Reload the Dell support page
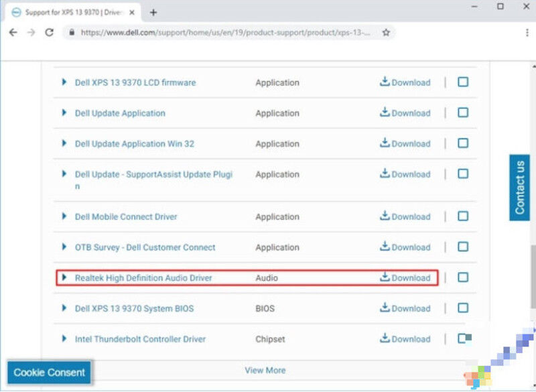 pyautogui.click(x=50, y=32)
